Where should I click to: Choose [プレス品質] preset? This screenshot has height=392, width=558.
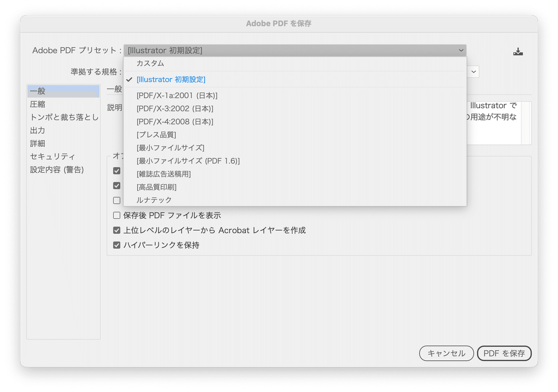pyautogui.click(x=295, y=135)
